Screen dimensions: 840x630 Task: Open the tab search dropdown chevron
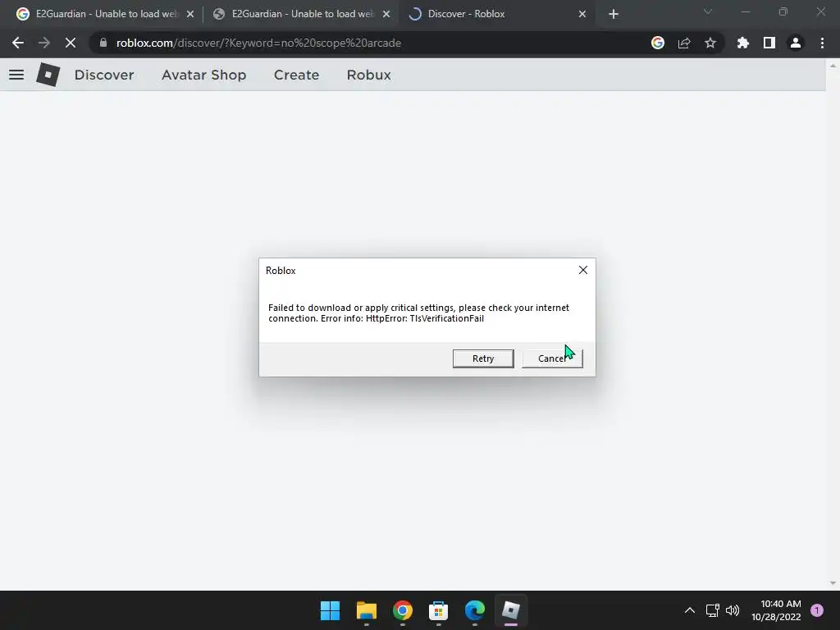click(x=708, y=11)
